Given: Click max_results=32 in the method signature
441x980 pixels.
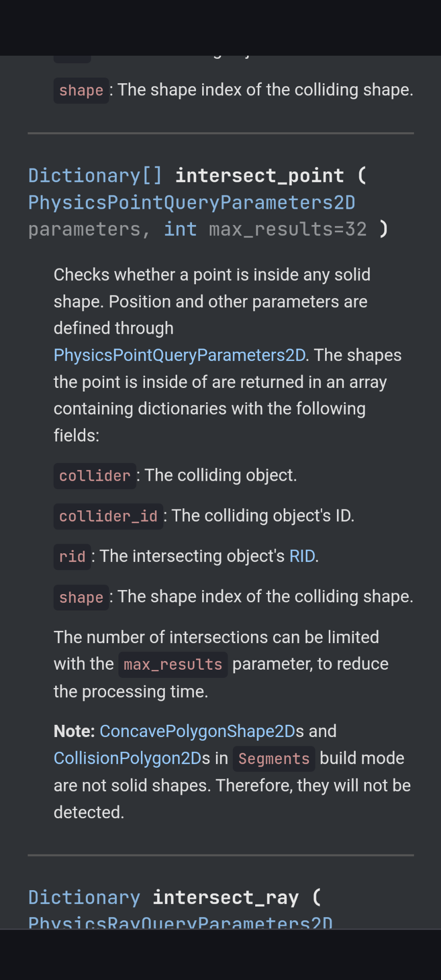Looking at the screenshot, I should tap(287, 229).
